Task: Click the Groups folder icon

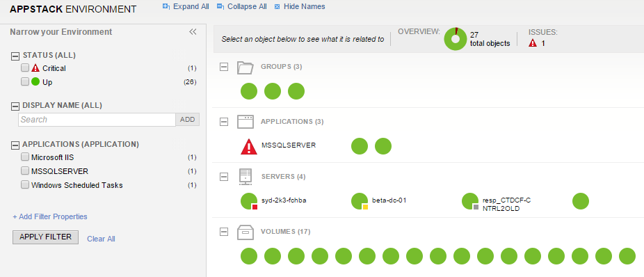Action: (245, 67)
